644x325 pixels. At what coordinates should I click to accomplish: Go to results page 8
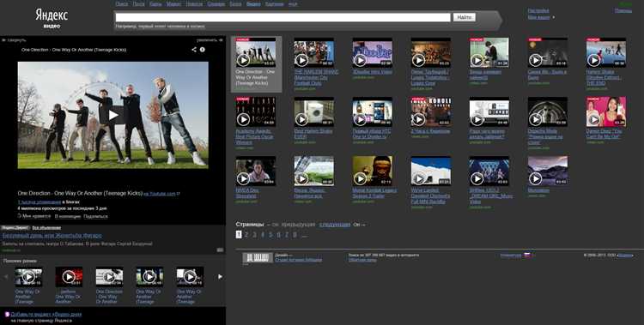point(295,235)
